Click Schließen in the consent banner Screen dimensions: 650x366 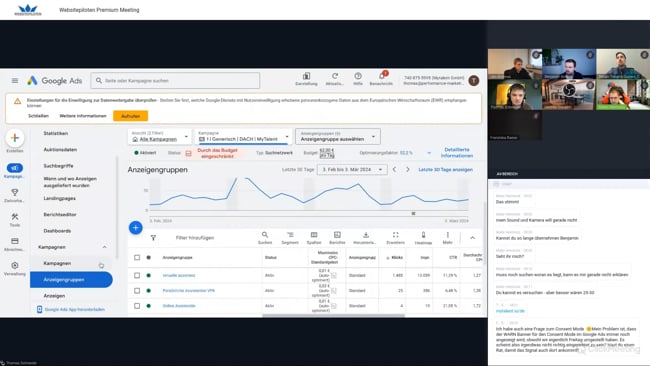39,116
